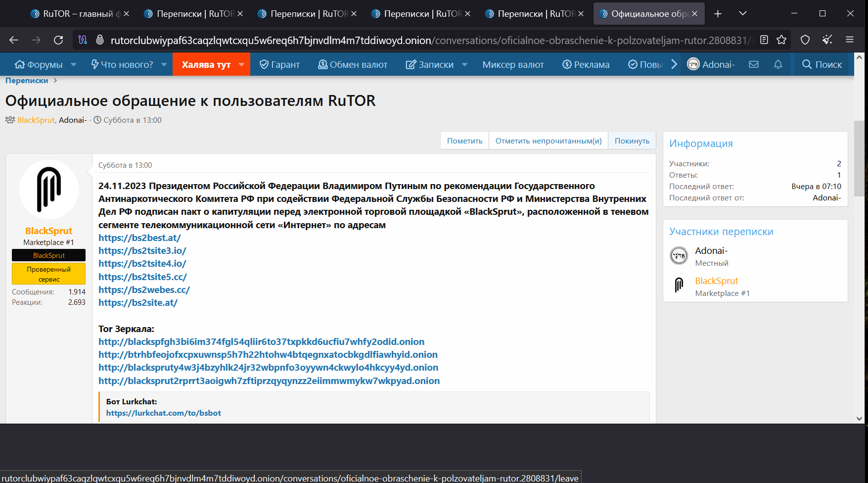The width and height of the screenshot is (868, 483).
Task: Click the page's vertical scrollbar thumb
Action: [x=859, y=158]
